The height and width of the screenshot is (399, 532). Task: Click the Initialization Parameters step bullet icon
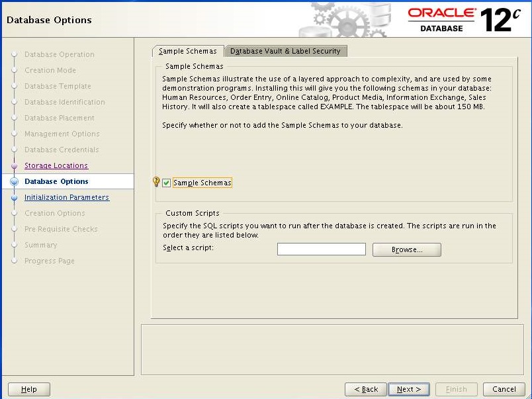(x=15, y=197)
